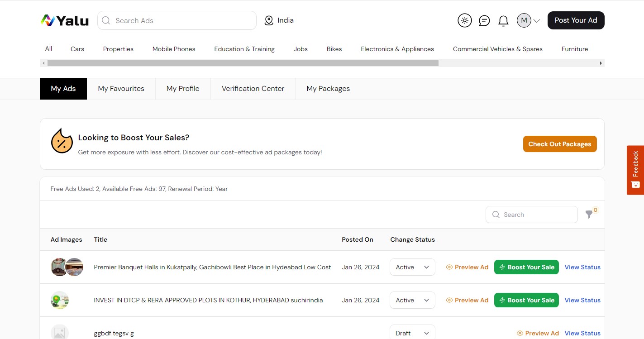
Task: Click the discount flame boost icon
Action: [62, 141]
